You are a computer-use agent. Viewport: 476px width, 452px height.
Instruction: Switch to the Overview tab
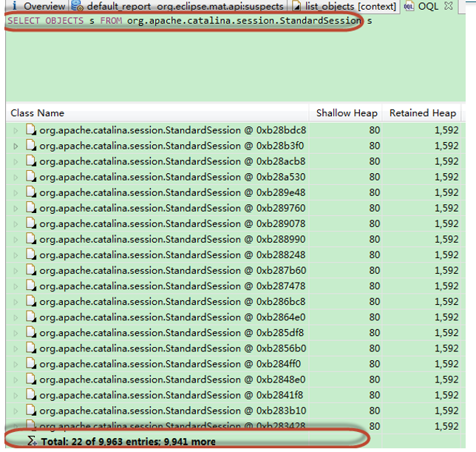[43, 7]
